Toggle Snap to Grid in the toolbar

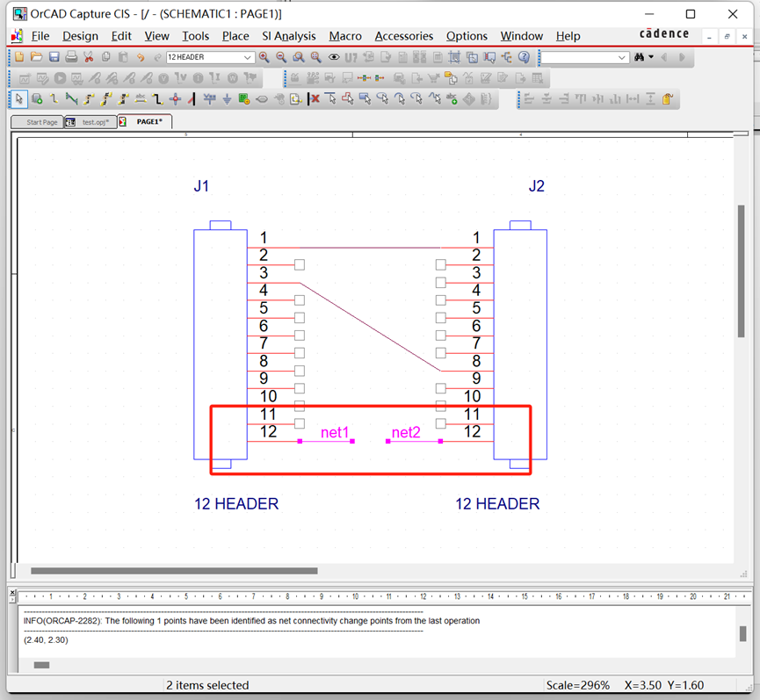pos(453,56)
